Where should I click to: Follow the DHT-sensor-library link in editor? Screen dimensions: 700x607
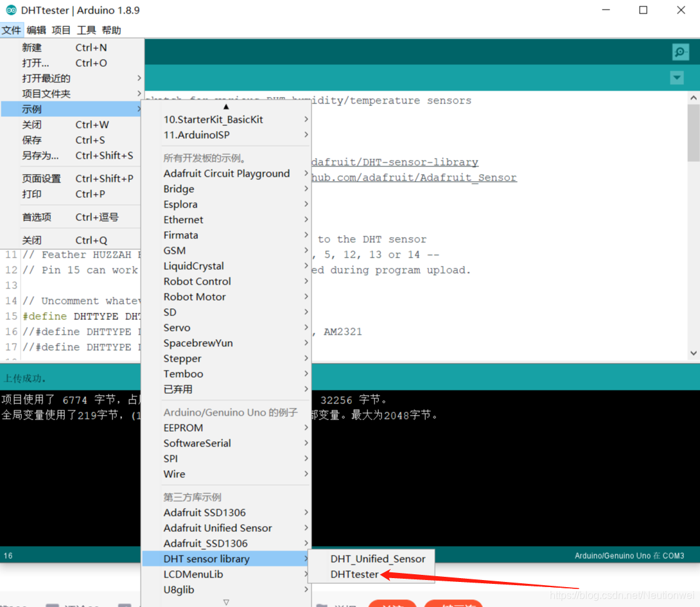pos(395,162)
